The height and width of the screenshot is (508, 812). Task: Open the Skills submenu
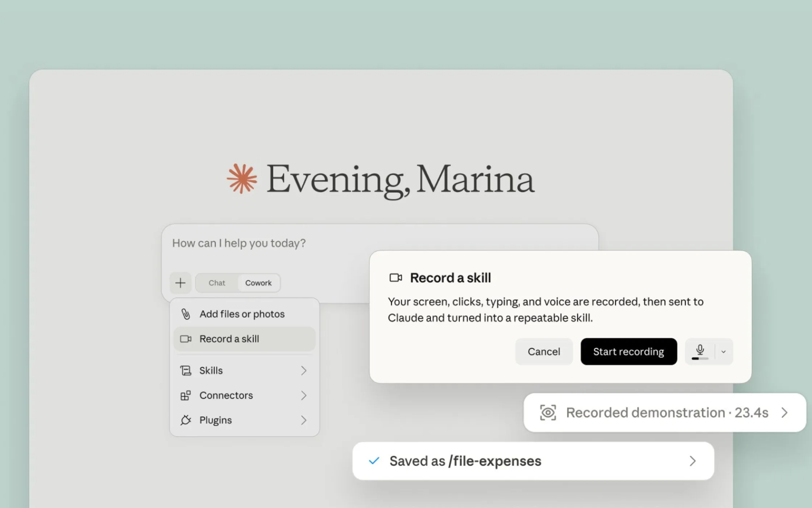244,370
